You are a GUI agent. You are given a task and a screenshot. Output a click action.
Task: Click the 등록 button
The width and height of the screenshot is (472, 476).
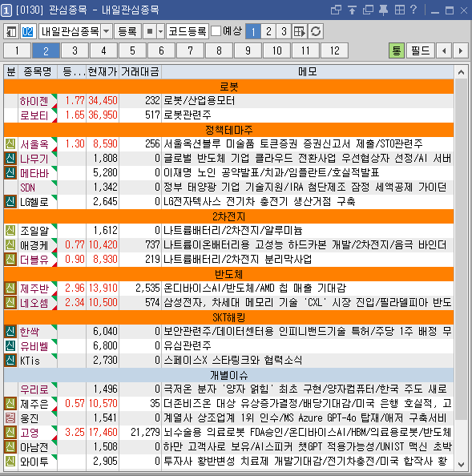point(127,31)
